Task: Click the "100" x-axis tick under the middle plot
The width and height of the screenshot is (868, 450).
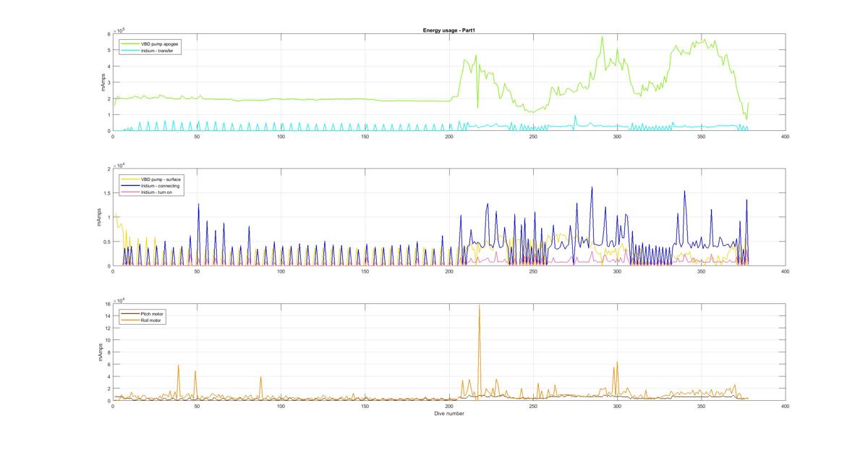Action: [x=281, y=271]
